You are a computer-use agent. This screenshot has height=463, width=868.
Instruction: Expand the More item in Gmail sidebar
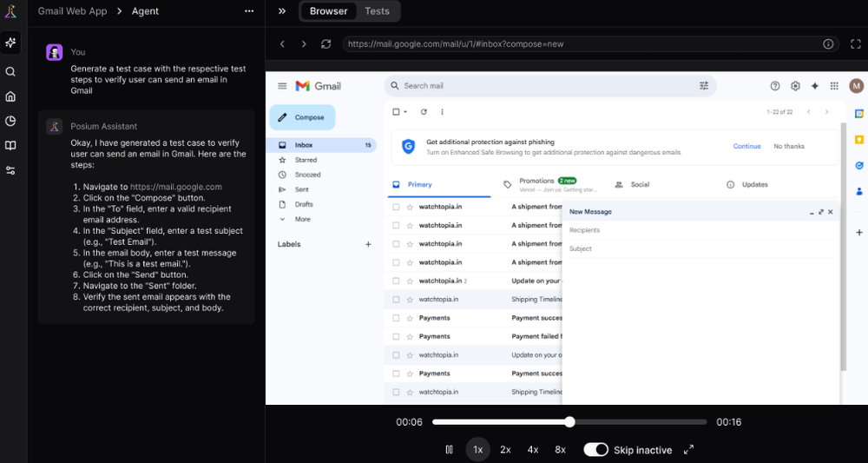(301, 219)
